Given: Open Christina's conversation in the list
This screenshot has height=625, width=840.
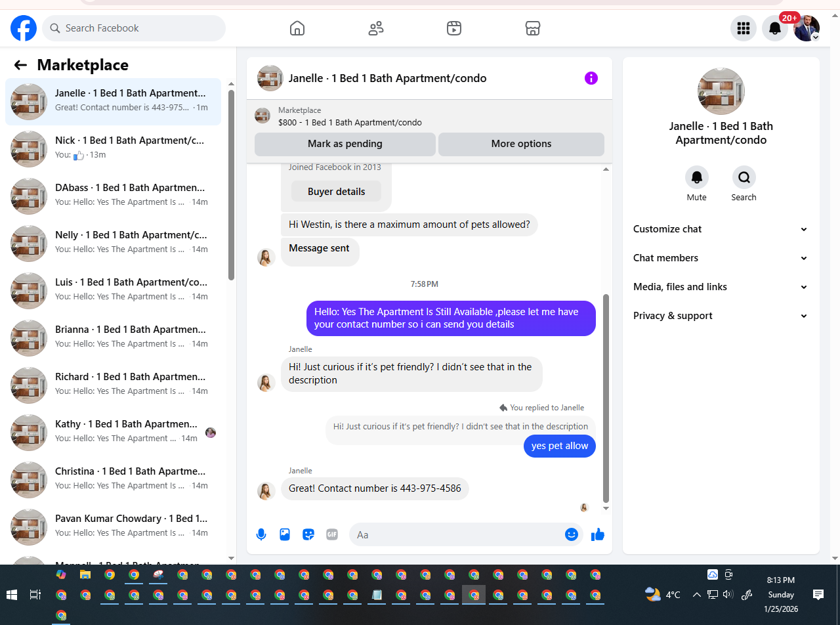Looking at the screenshot, I should click(113, 480).
